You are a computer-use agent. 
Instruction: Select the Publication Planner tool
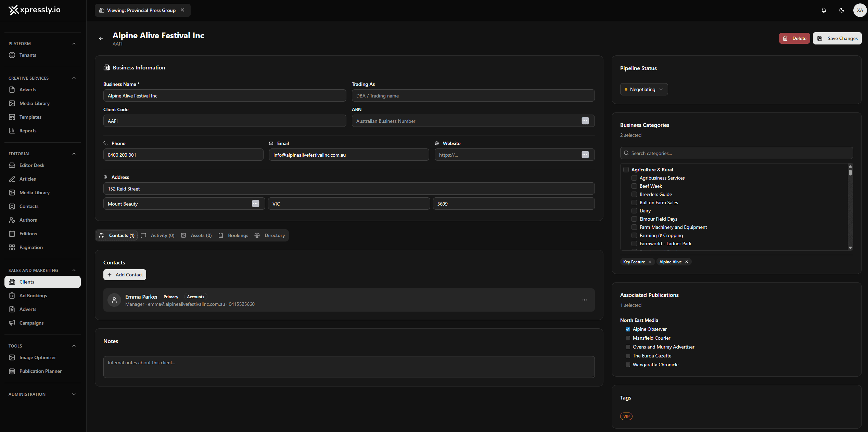click(40, 371)
